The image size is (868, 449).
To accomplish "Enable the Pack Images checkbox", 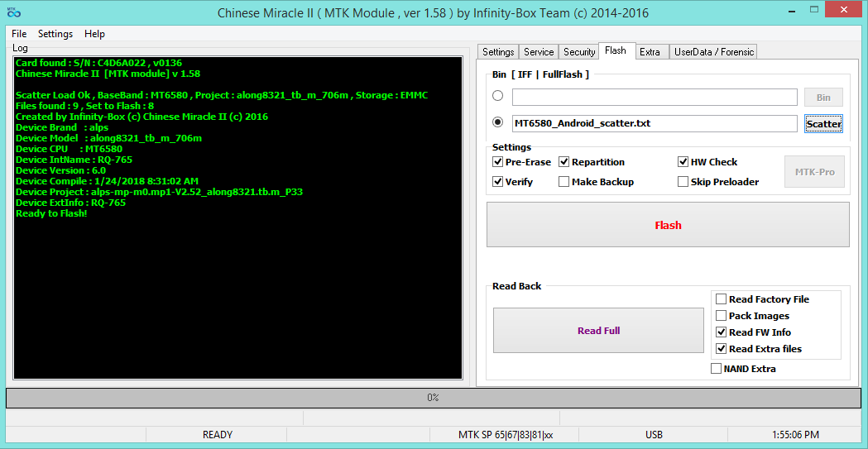I will tap(721, 316).
